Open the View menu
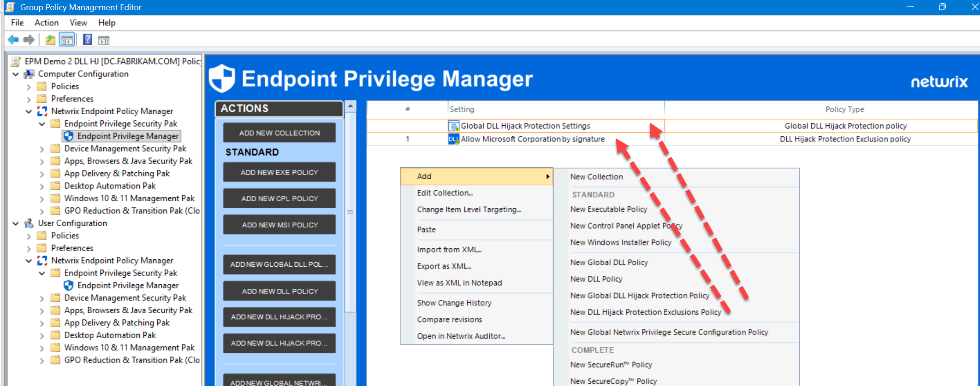The image size is (980, 386). (x=78, y=23)
